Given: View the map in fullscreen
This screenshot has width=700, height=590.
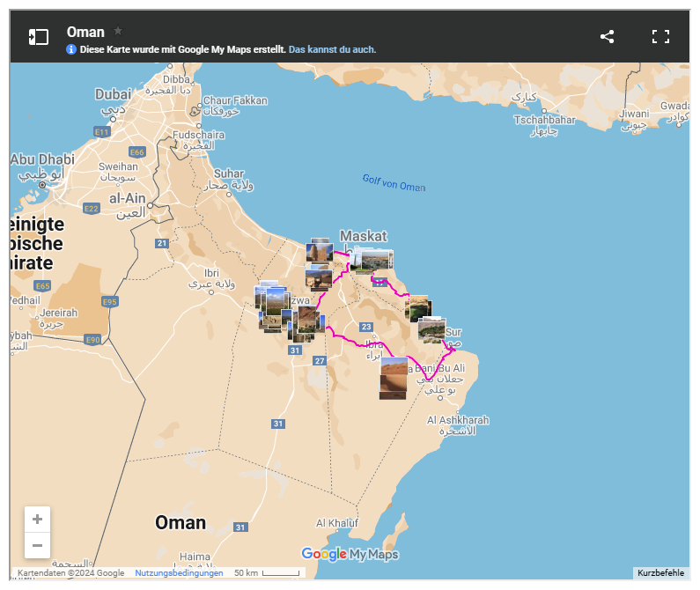Looking at the screenshot, I should click(x=660, y=37).
